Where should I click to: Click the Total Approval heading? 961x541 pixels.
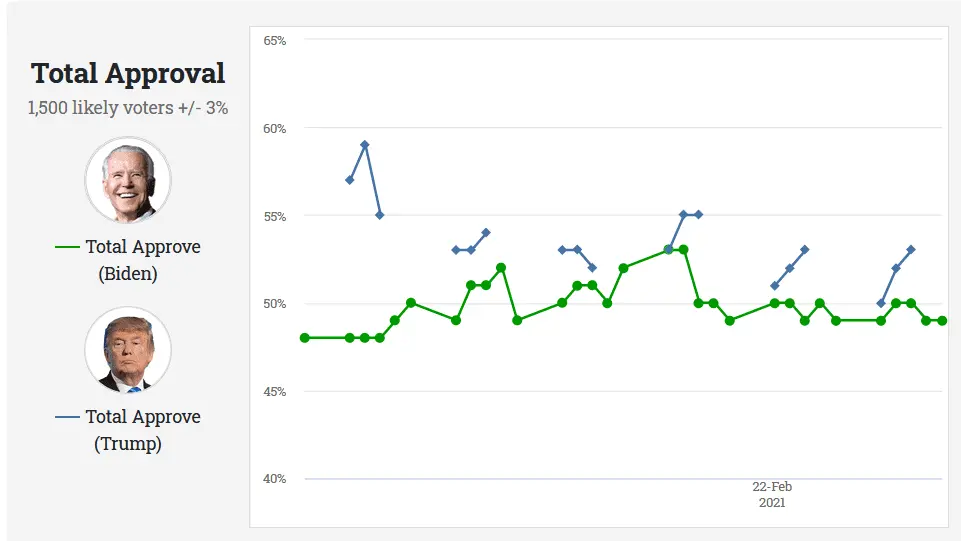(128, 73)
